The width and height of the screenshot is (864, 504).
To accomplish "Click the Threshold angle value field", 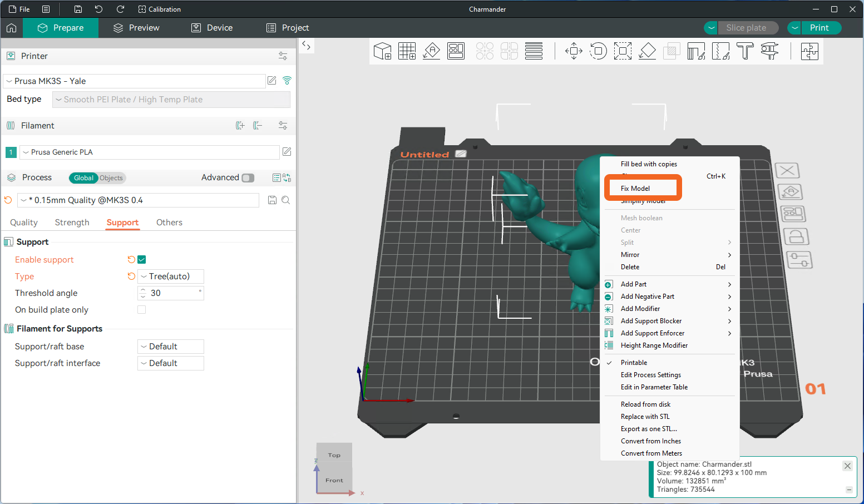I will click(x=171, y=293).
